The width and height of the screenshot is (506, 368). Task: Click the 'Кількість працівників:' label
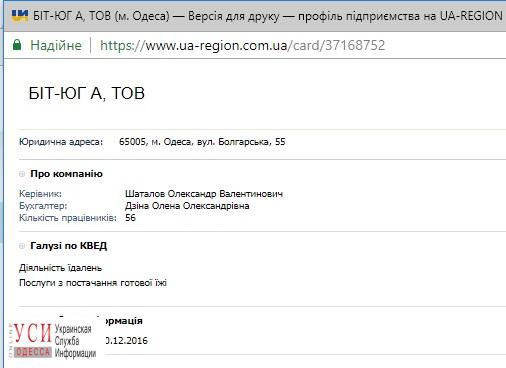(68, 218)
